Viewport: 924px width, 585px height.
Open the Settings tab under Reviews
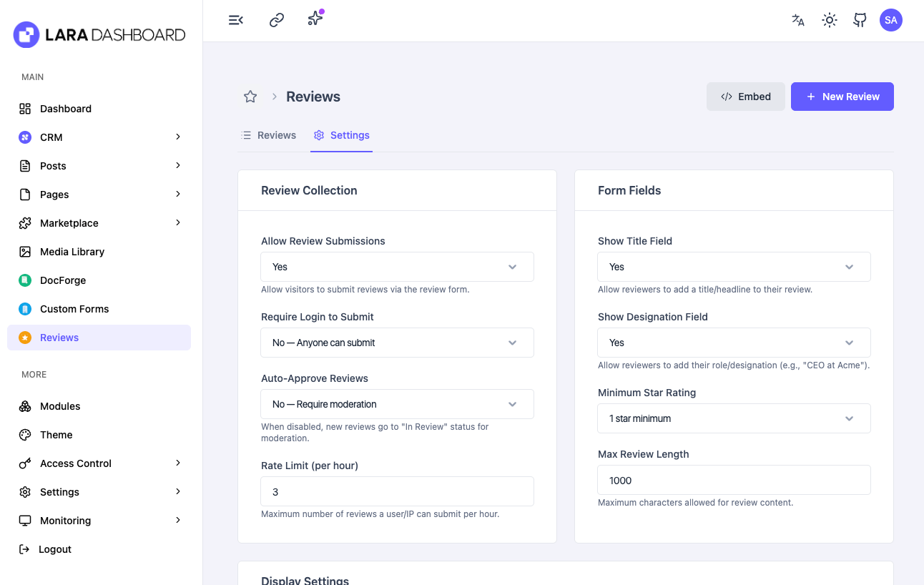[341, 134]
